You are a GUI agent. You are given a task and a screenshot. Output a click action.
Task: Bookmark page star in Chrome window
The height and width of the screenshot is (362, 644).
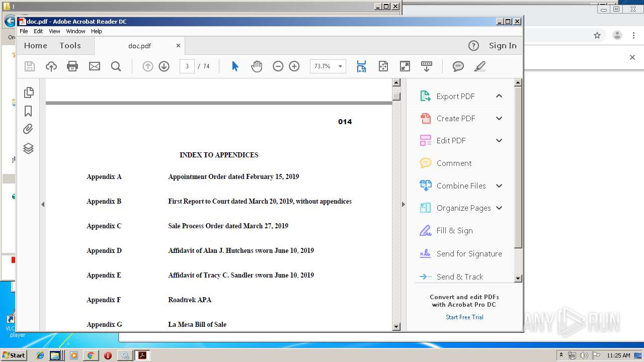pos(597,35)
